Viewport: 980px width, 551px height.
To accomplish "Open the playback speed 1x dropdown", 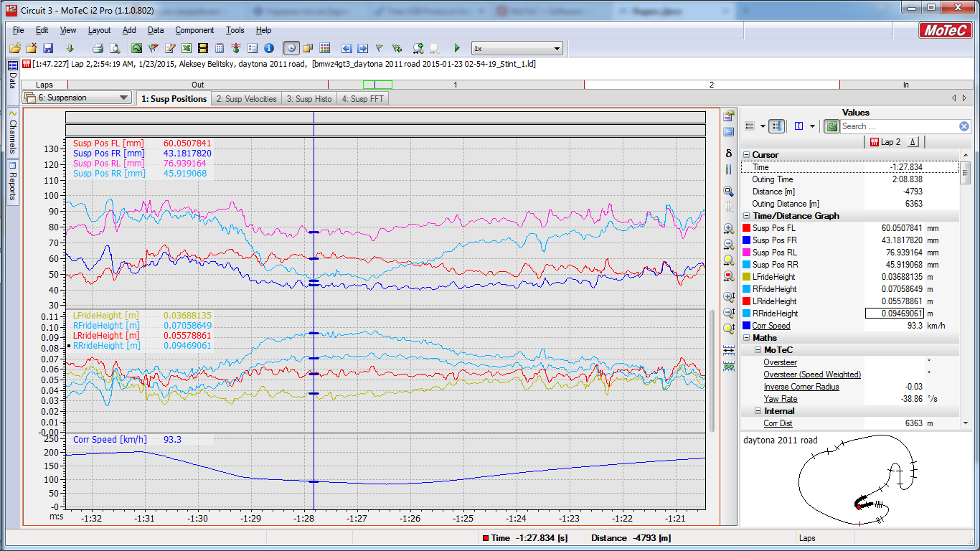I will (x=517, y=48).
